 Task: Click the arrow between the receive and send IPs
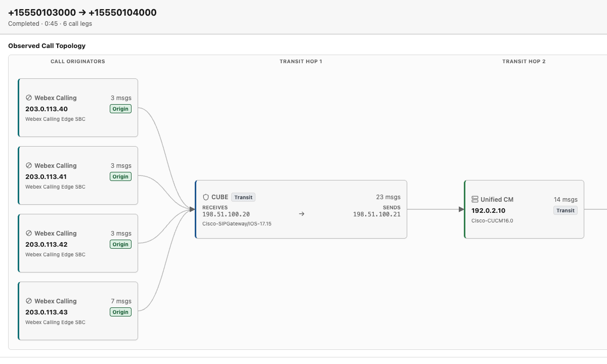pos(301,214)
